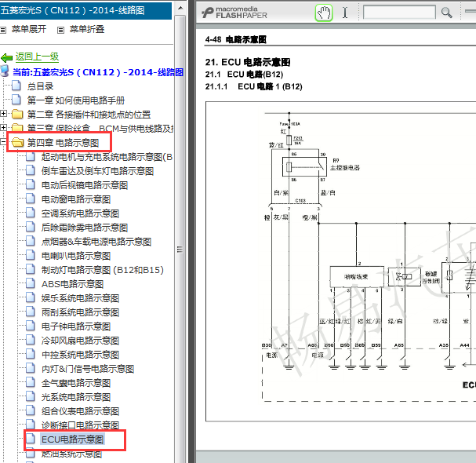Select the FlashPaper hand pan tool
Viewport: 476px width, 463px height.
324,13
